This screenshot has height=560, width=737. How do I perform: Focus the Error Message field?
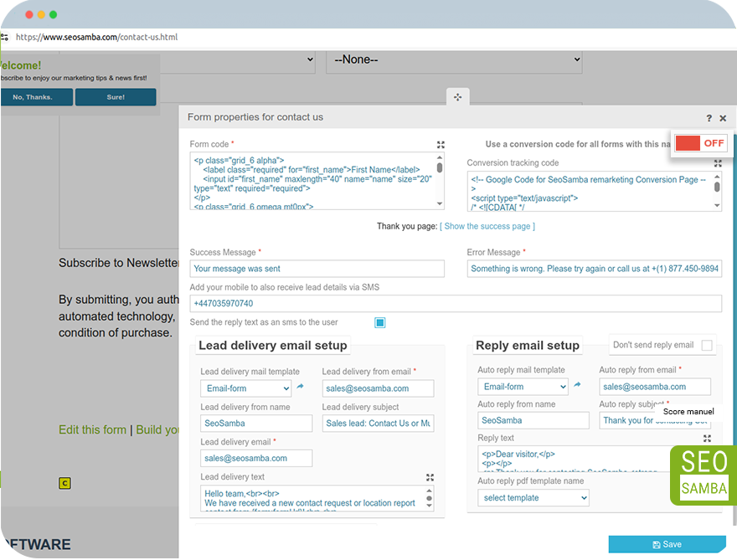tap(594, 269)
